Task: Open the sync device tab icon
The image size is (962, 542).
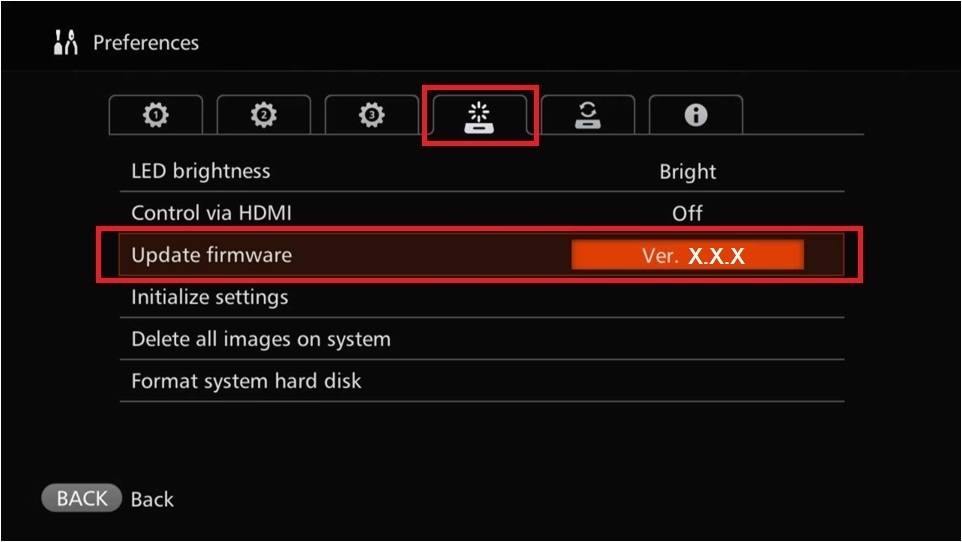Action: click(x=588, y=115)
